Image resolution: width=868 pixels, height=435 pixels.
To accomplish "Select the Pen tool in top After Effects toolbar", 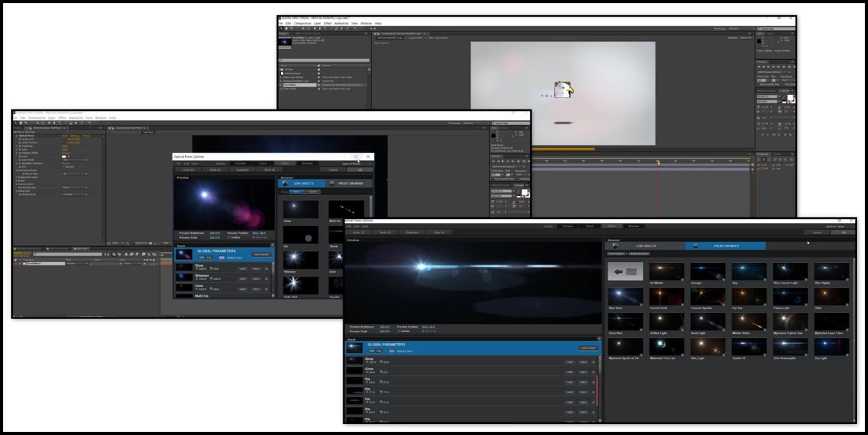I will pos(320,28).
